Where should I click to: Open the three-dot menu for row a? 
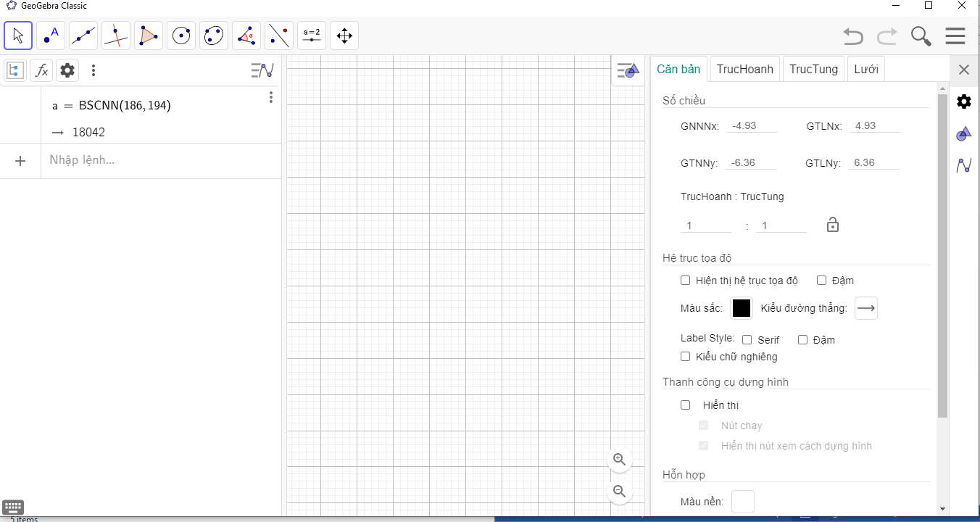pos(271,97)
